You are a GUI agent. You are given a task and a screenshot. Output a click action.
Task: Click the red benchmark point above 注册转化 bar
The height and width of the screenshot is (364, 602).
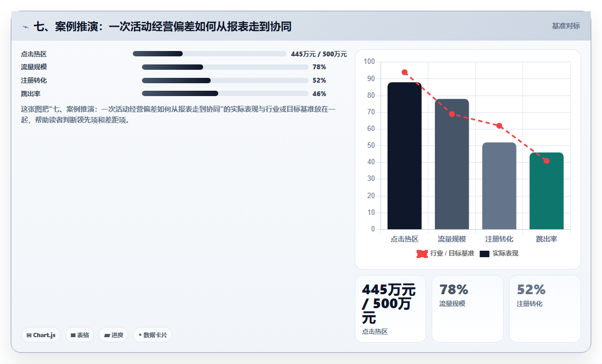pos(499,126)
